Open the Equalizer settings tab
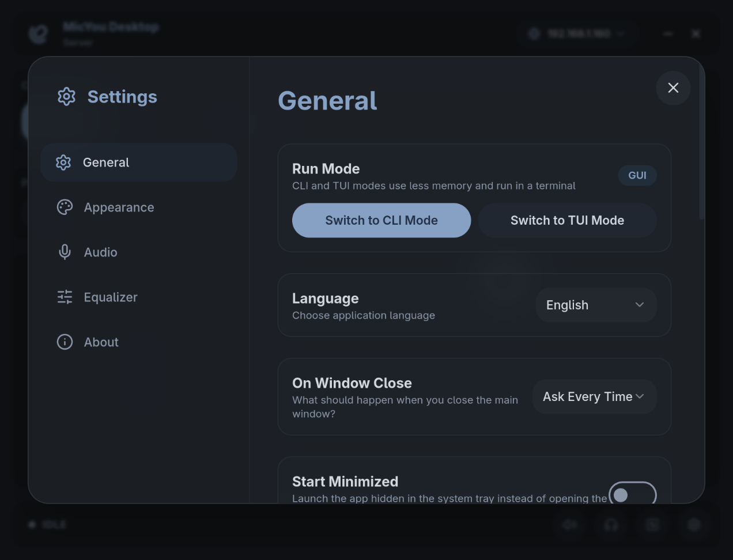This screenshot has width=733, height=560. pos(139,297)
